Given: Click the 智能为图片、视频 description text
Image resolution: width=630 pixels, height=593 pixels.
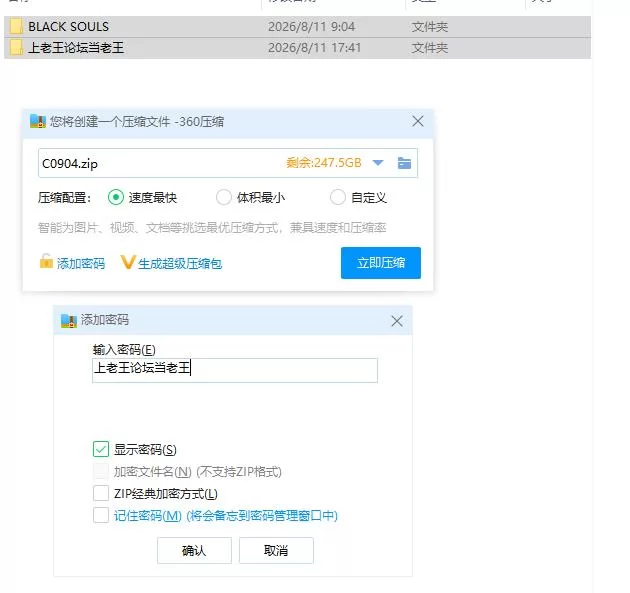Looking at the screenshot, I should click(212, 228).
